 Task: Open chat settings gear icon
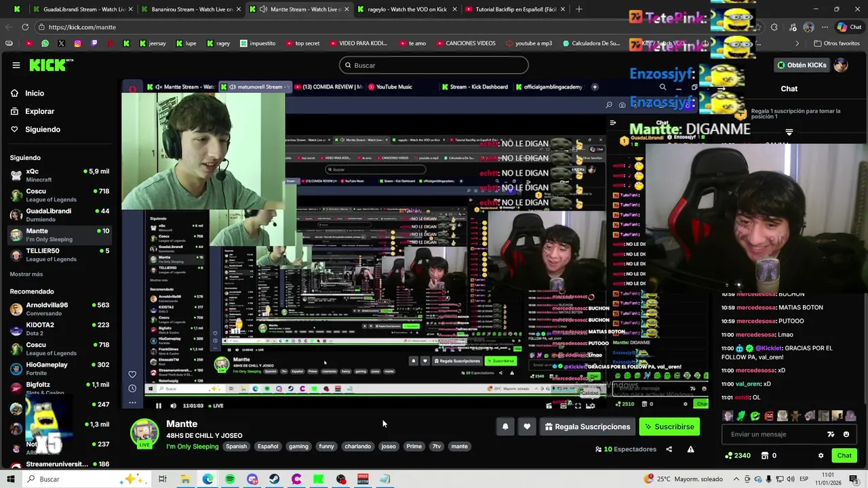click(821, 455)
